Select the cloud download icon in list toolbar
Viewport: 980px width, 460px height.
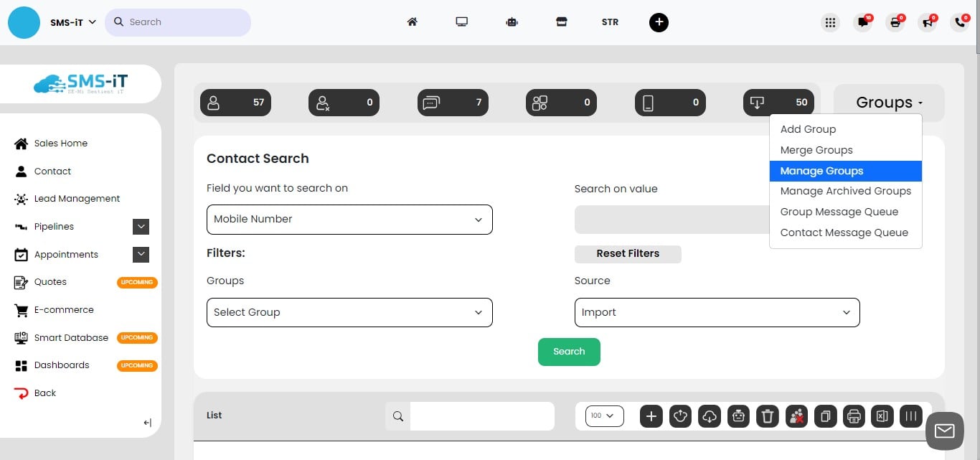click(709, 416)
